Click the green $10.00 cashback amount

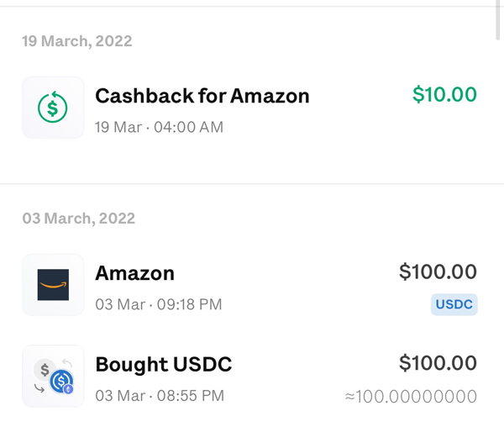click(x=444, y=94)
